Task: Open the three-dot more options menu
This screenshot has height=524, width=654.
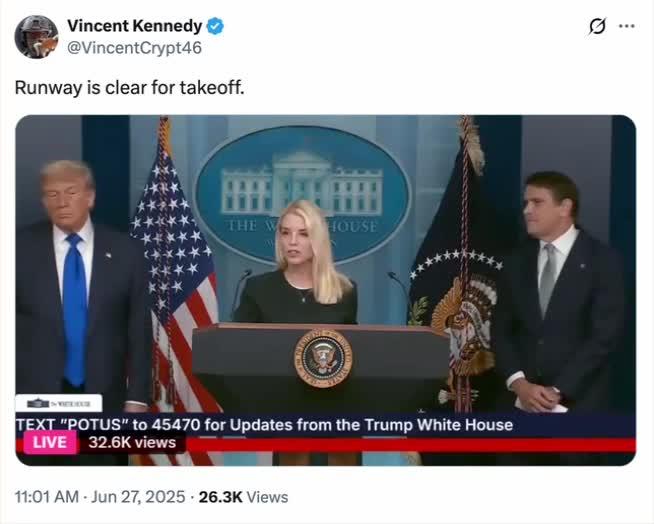Action: click(627, 26)
